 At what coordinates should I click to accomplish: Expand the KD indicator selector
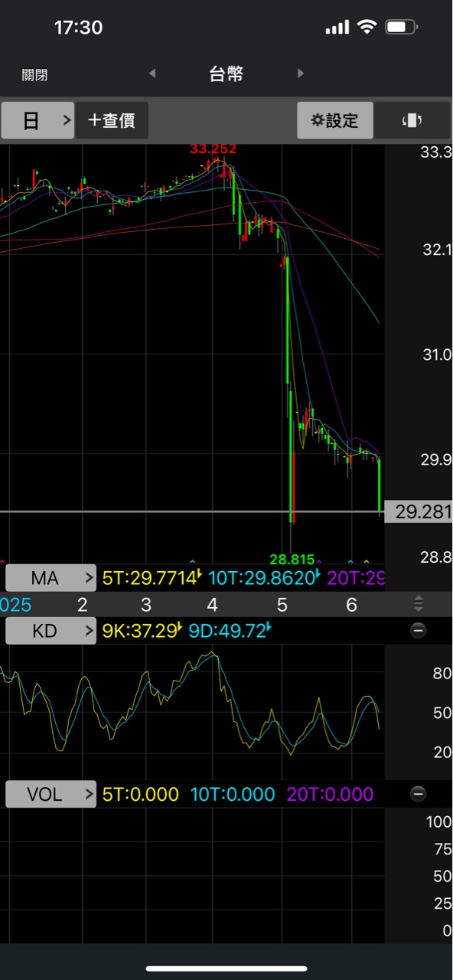pos(51,631)
